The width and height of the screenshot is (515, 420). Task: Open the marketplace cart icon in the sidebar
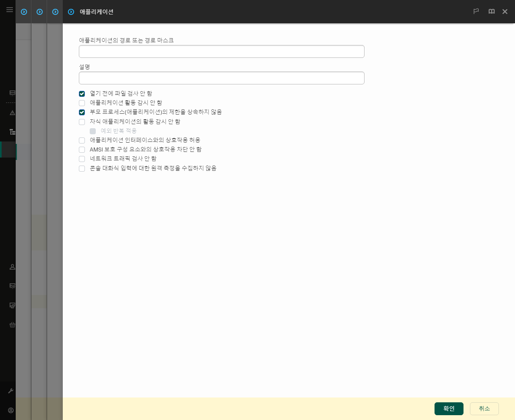[12, 325]
